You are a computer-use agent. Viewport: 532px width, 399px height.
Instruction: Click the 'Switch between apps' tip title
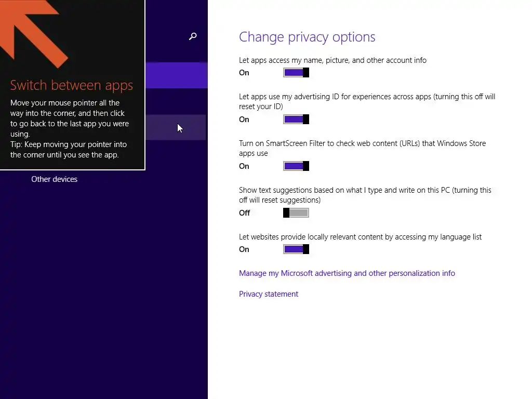coord(71,85)
